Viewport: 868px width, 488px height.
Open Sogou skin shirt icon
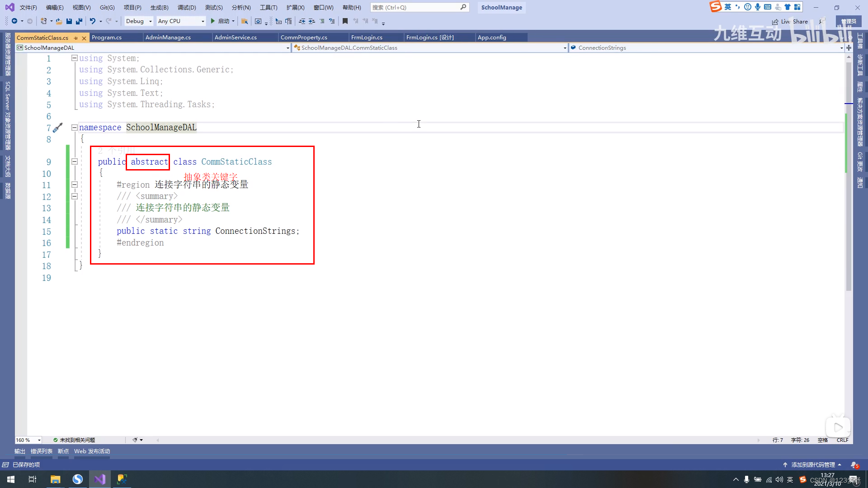(x=788, y=7)
